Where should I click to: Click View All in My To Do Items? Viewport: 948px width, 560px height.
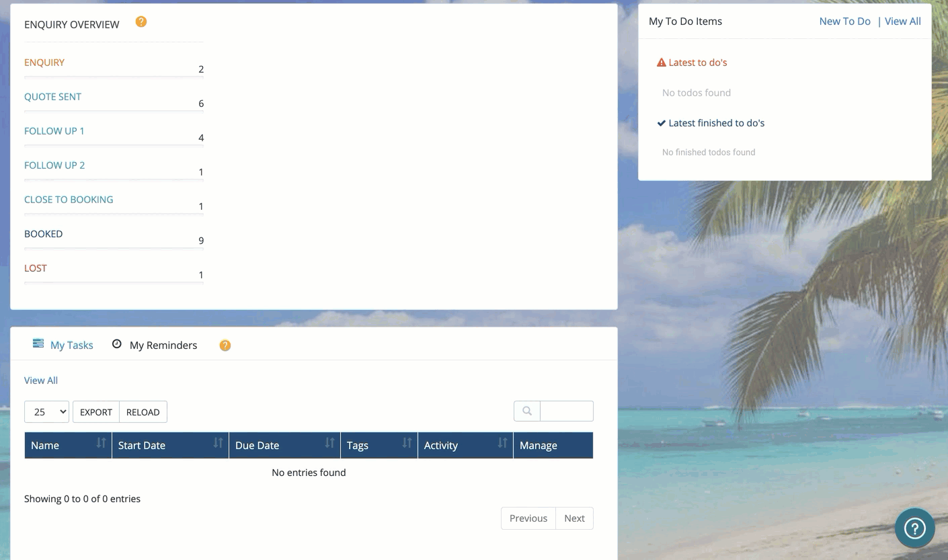tap(902, 22)
